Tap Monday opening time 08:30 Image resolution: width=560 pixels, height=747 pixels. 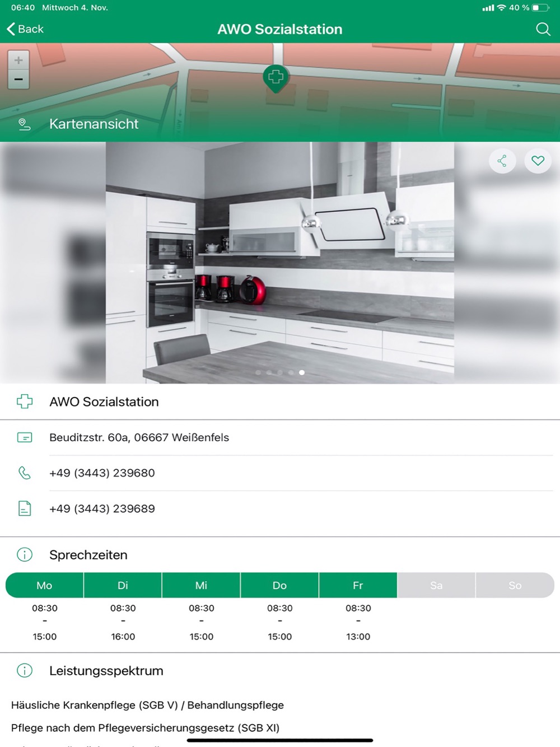44,608
